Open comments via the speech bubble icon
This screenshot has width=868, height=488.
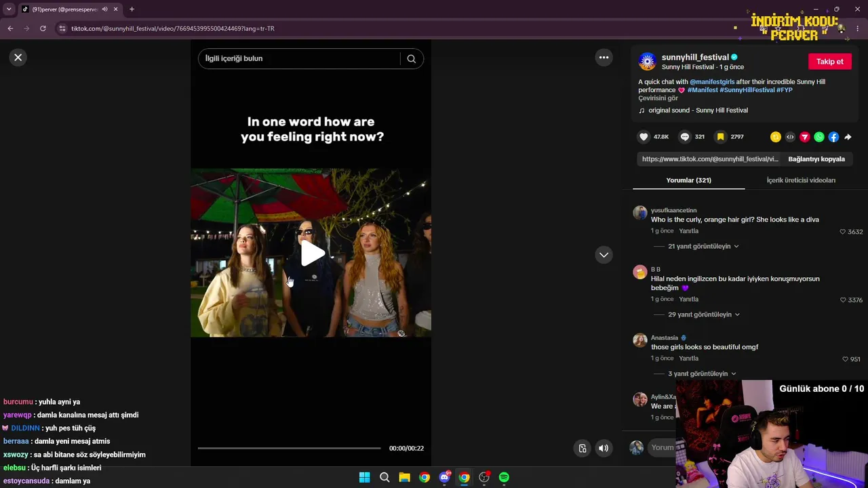[x=685, y=137]
